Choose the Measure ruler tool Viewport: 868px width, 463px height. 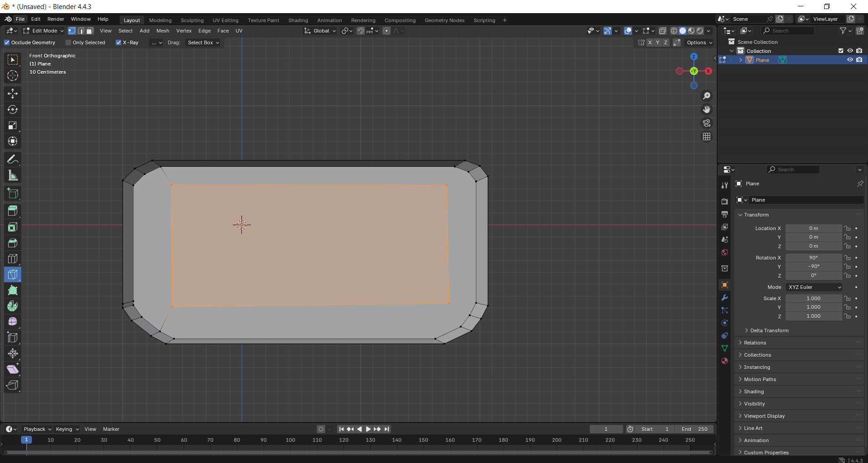click(13, 175)
